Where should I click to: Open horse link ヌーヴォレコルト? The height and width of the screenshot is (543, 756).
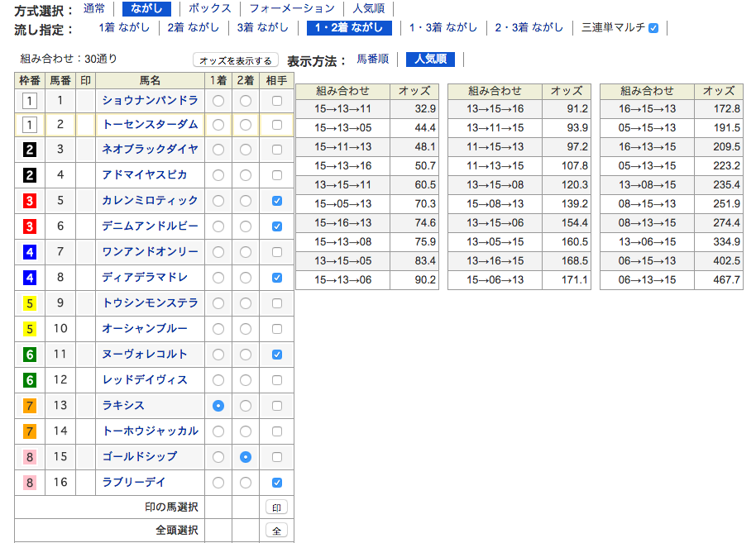144,354
